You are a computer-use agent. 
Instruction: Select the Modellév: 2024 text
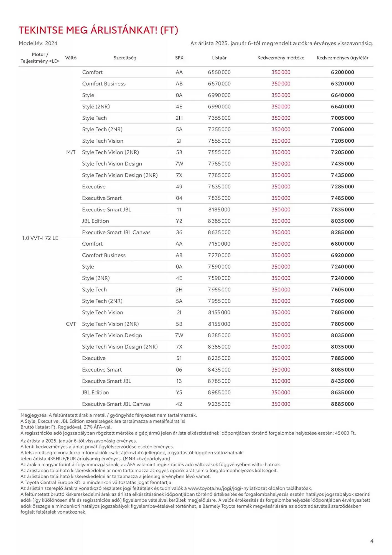coord(38,43)
